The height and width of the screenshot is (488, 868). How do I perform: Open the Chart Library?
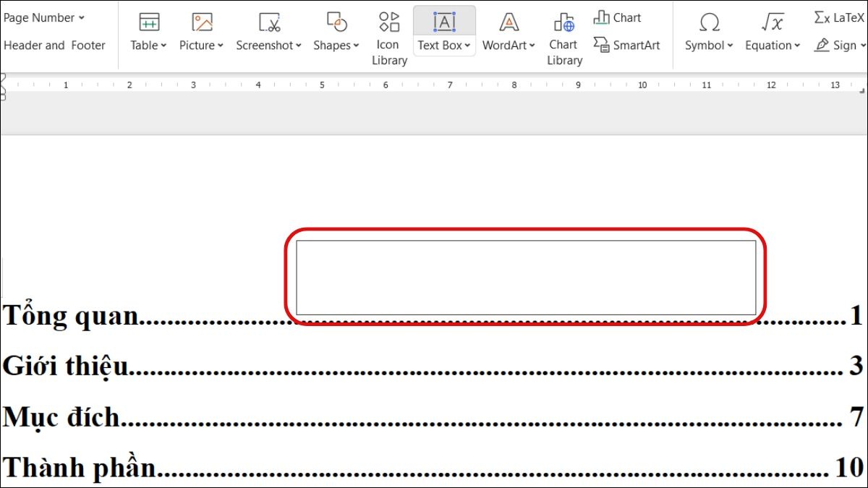(x=564, y=38)
